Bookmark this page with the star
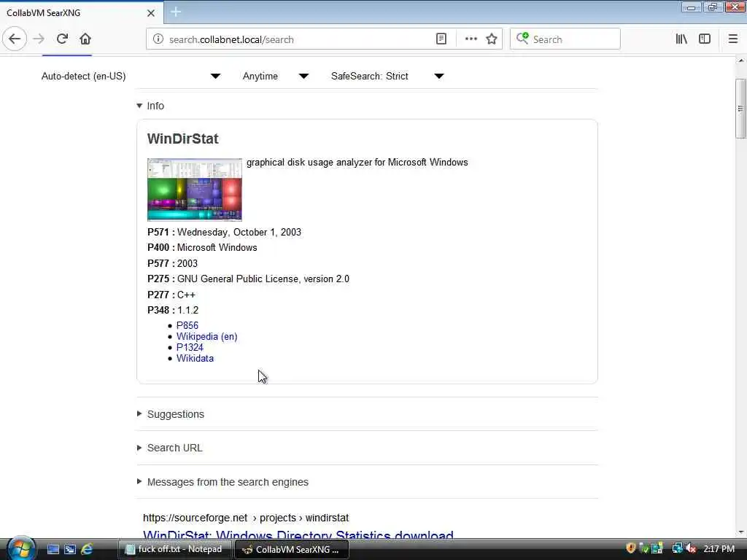 492,39
